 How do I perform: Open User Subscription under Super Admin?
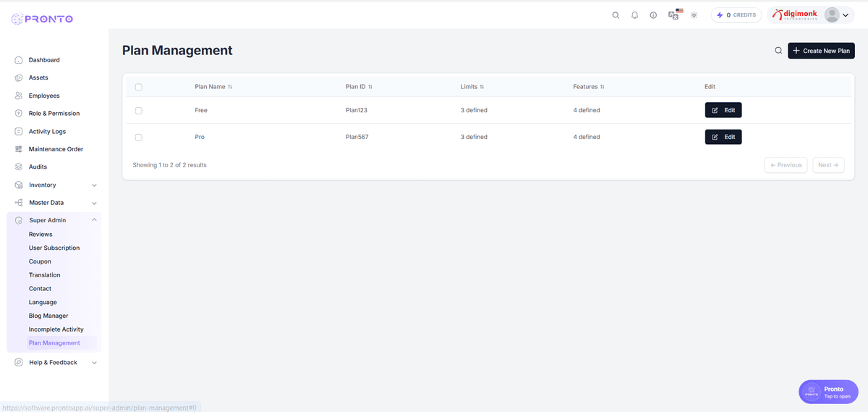coord(54,248)
